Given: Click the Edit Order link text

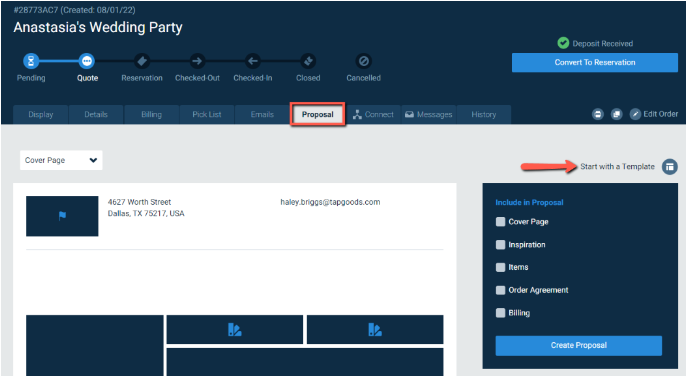Looking at the screenshot, I should pyautogui.click(x=660, y=114).
